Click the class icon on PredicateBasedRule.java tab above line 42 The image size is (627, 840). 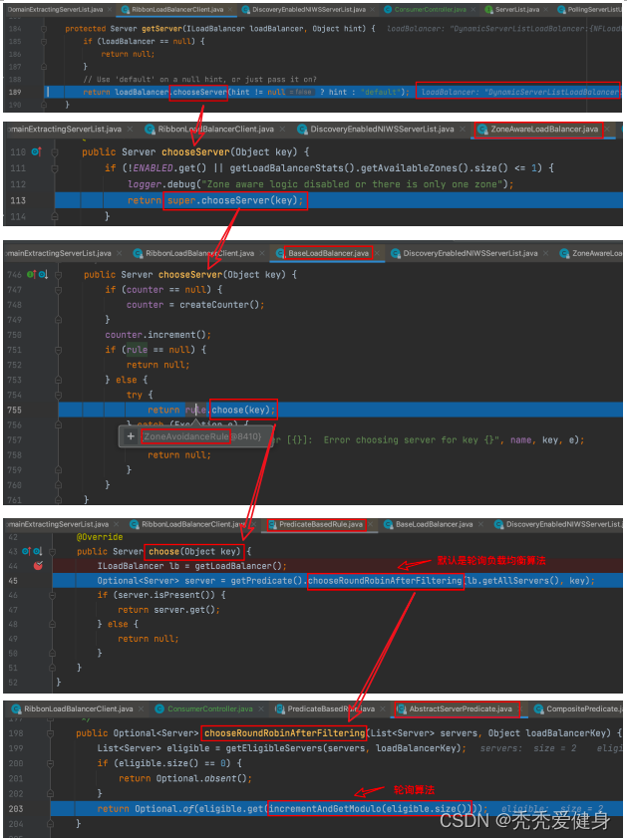272,525
